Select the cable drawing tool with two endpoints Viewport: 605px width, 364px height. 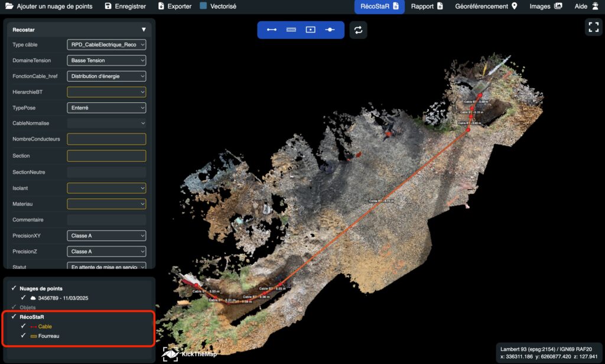pyautogui.click(x=272, y=30)
